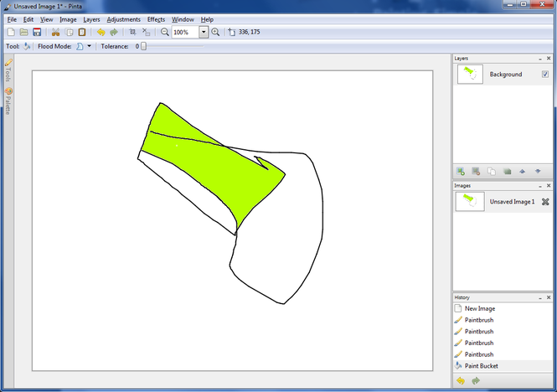Click the Duplicate Layer icon
This screenshot has height=392, width=557.
pos(491,171)
